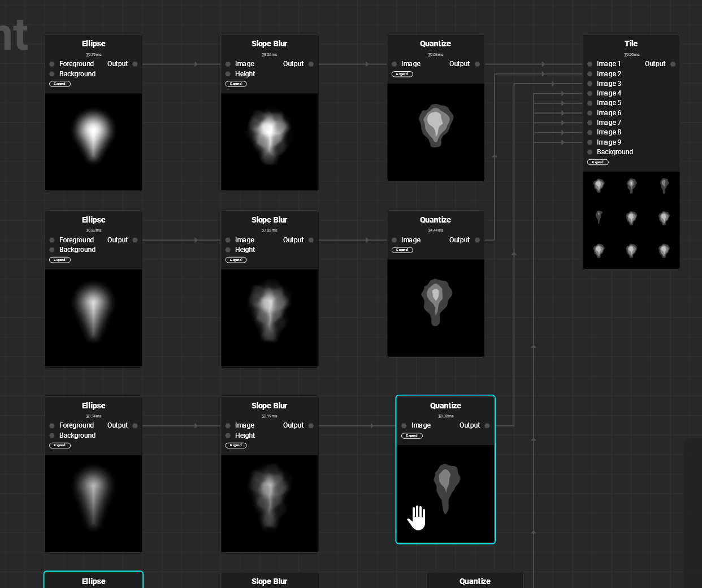Select the highlighted Ellipse node's title bar

point(93,581)
